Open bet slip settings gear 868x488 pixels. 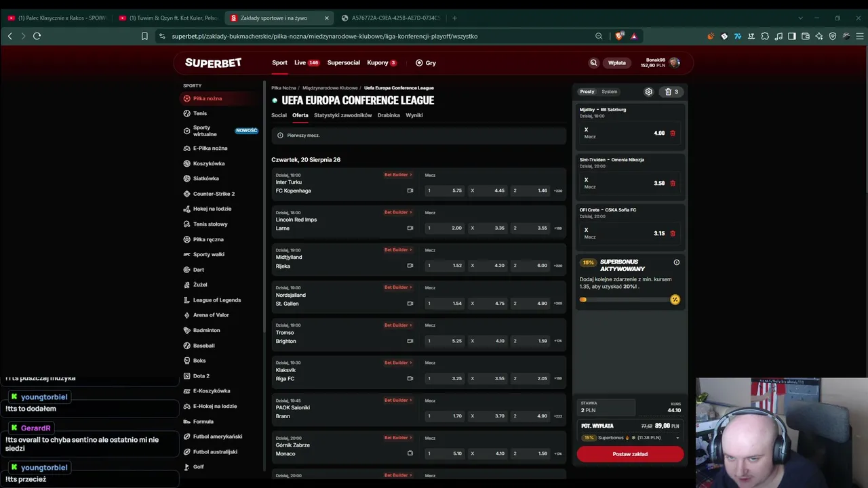tap(648, 91)
